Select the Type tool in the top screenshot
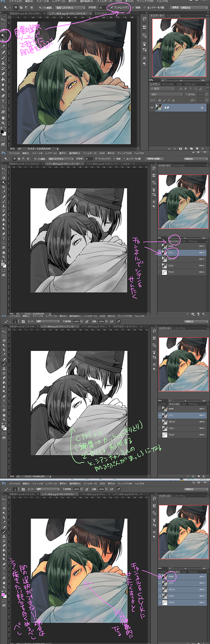 pyautogui.click(x=3, y=101)
